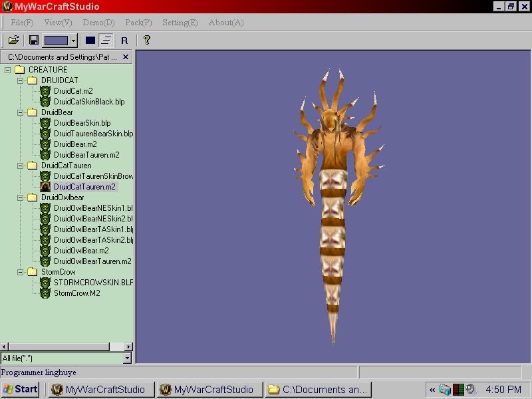Open the About(A) menu
The width and height of the screenshot is (532, 399).
click(x=226, y=23)
